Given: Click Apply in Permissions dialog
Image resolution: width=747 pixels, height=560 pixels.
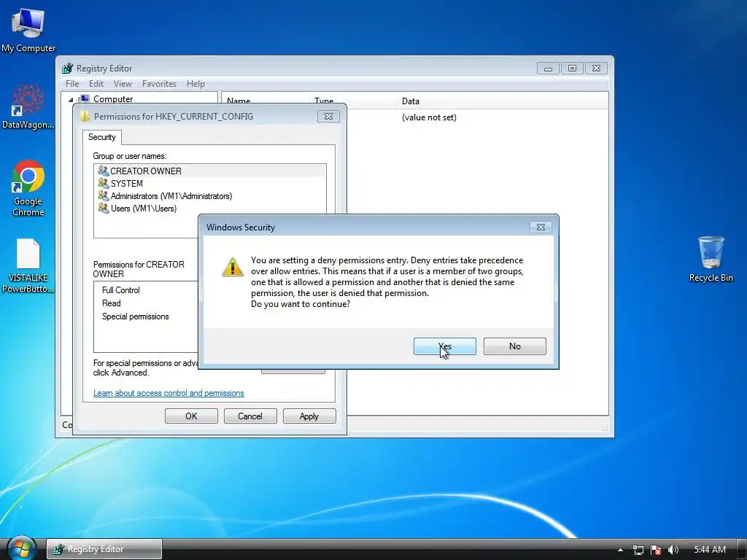Looking at the screenshot, I should [x=309, y=416].
